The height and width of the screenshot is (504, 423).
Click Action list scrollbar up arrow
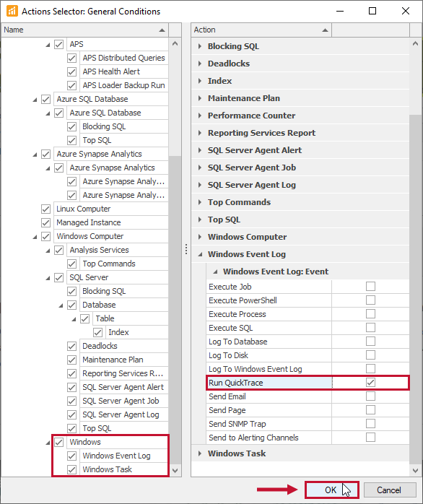(x=415, y=43)
